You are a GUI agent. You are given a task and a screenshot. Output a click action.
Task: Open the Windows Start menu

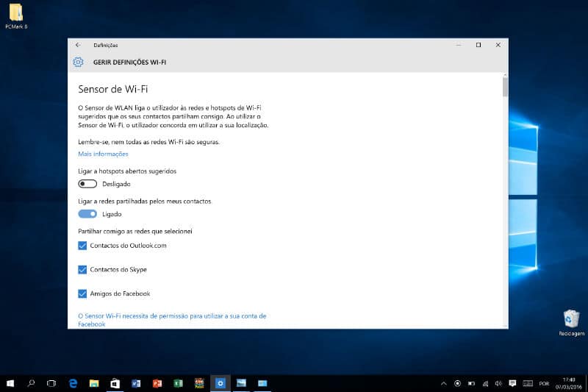coord(10,383)
